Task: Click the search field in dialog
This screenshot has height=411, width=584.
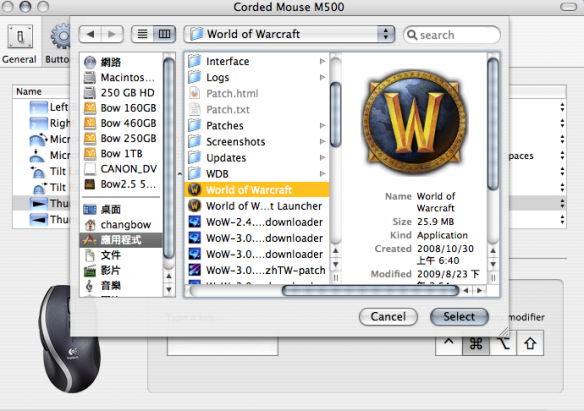Action: point(451,35)
